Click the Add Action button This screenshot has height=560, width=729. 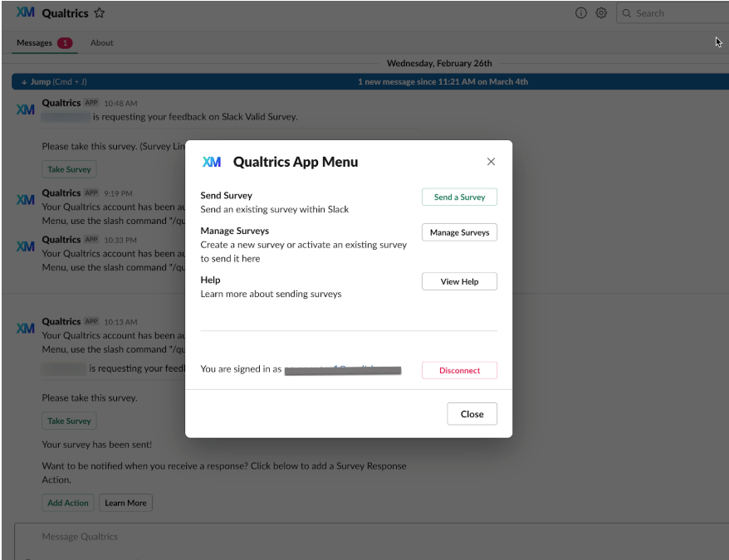pyautogui.click(x=68, y=503)
